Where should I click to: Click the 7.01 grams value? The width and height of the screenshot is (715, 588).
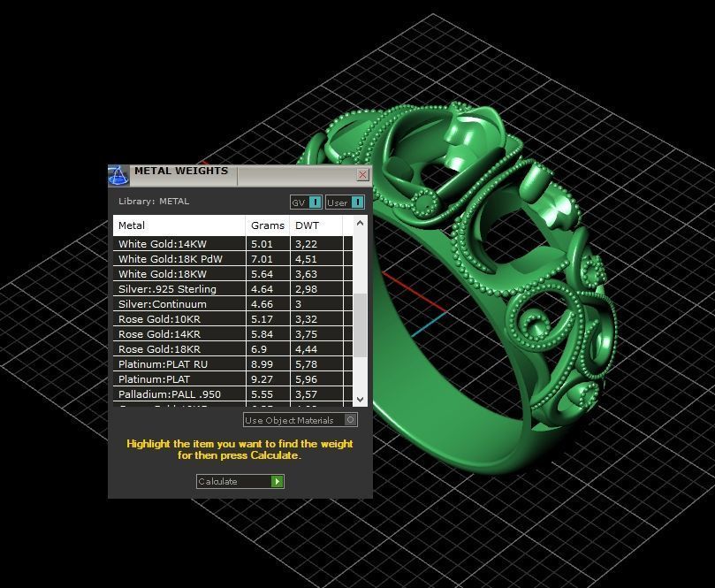point(262,259)
